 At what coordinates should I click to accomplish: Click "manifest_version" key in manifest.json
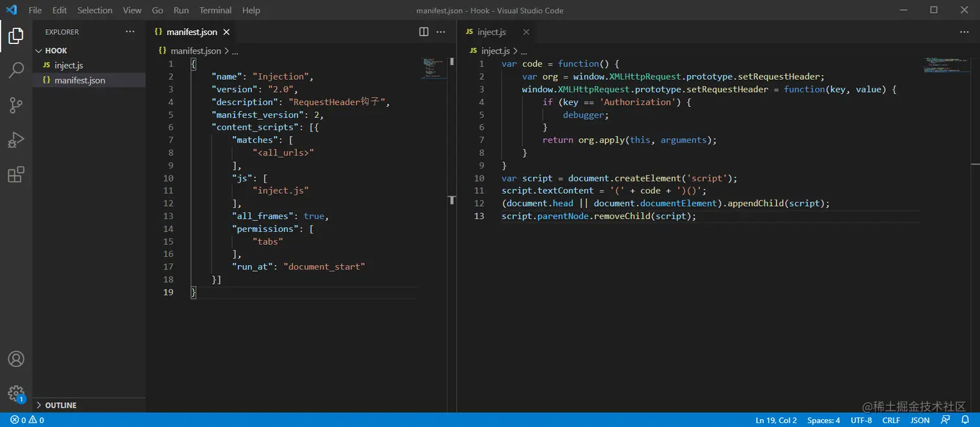click(x=258, y=115)
